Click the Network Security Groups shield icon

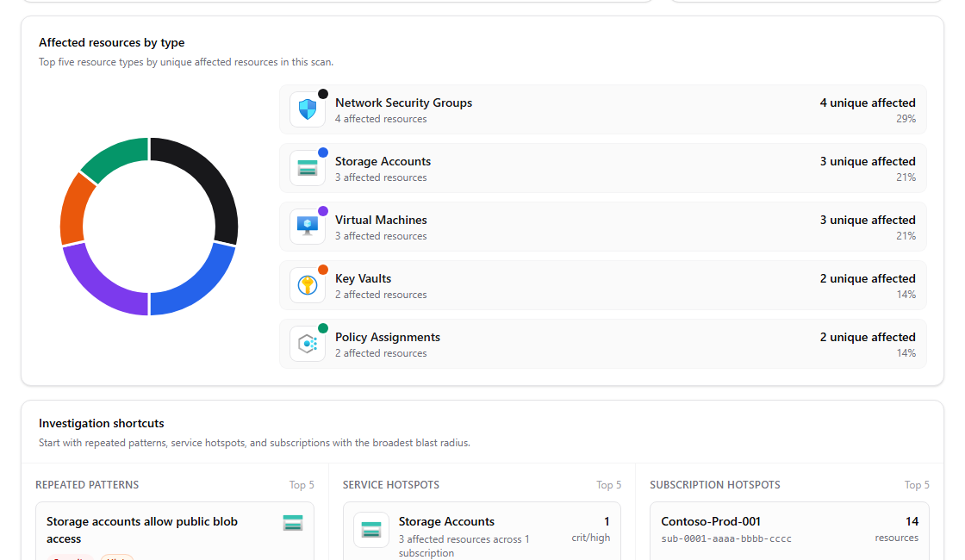(x=308, y=109)
